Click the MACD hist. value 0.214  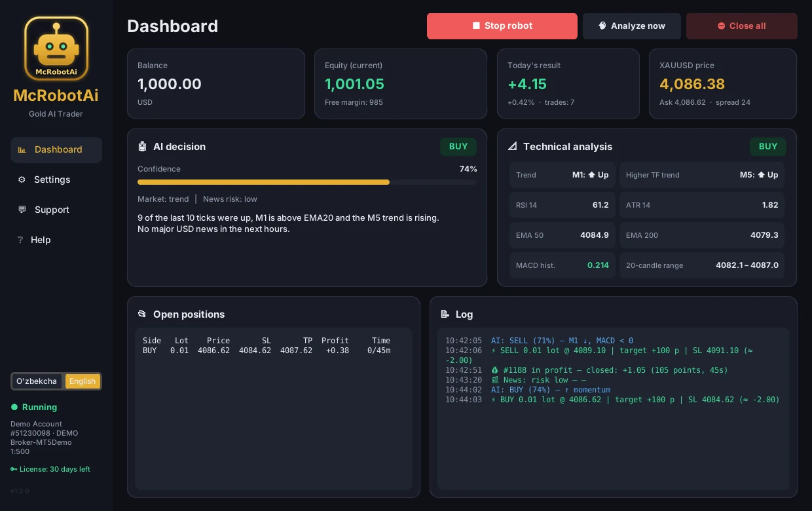[598, 265]
